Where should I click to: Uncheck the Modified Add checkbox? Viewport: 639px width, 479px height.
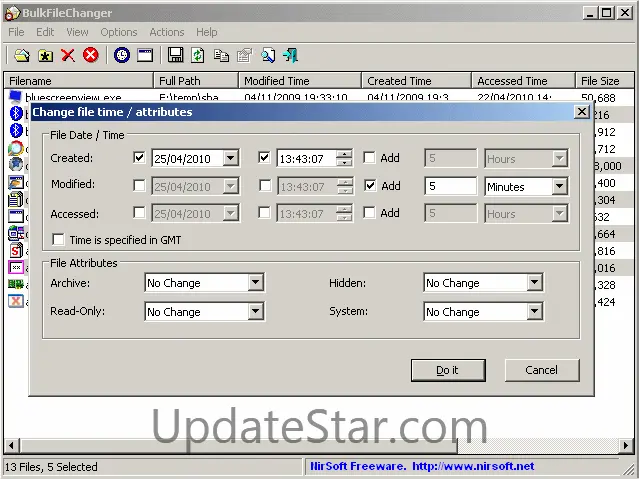(x=370, y=185)
